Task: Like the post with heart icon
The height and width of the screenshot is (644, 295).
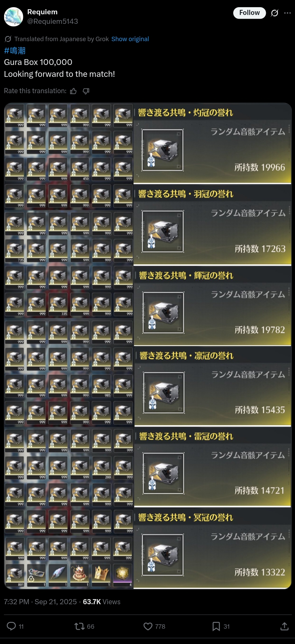Action: pyautogui.click(x=148, y=626)
